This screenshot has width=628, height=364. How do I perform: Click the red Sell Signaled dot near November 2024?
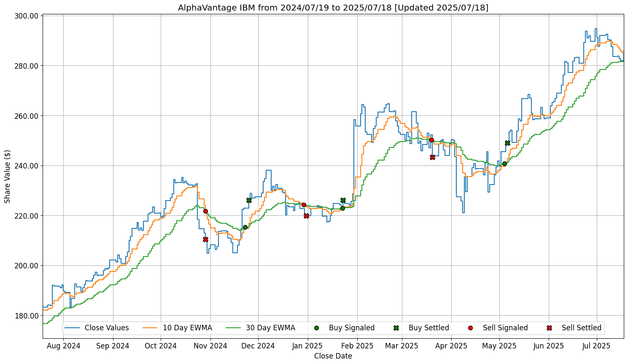pos(205,211)
